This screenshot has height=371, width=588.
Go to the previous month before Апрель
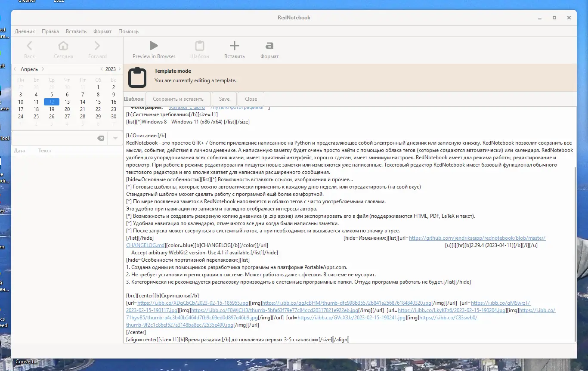(15, 69)
